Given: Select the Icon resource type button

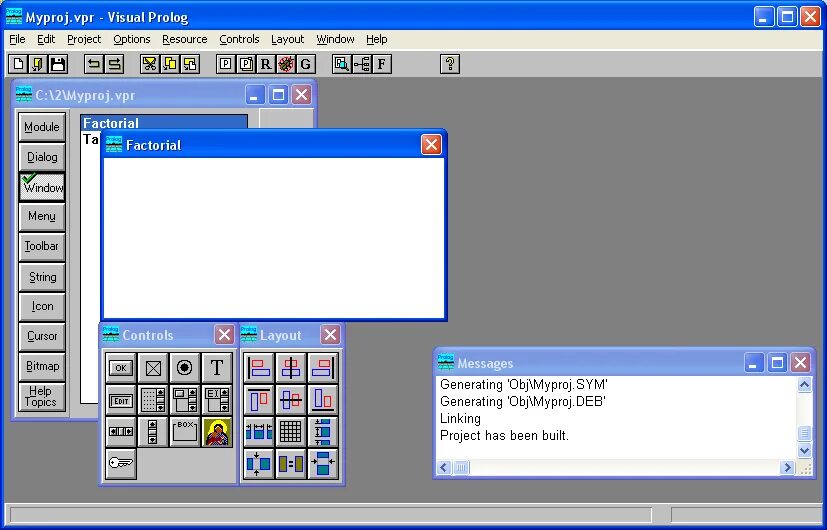Looking at the screenshot, I should coord(42,306).
